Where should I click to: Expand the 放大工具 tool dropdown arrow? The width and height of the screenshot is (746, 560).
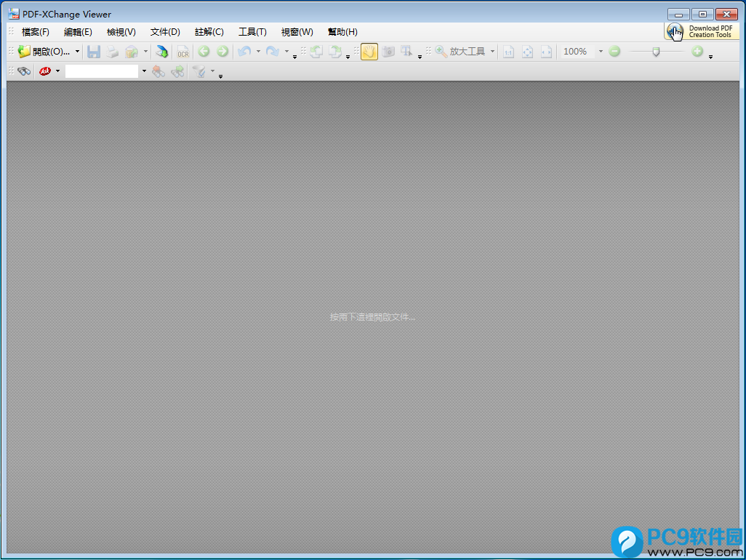point(492,52)
